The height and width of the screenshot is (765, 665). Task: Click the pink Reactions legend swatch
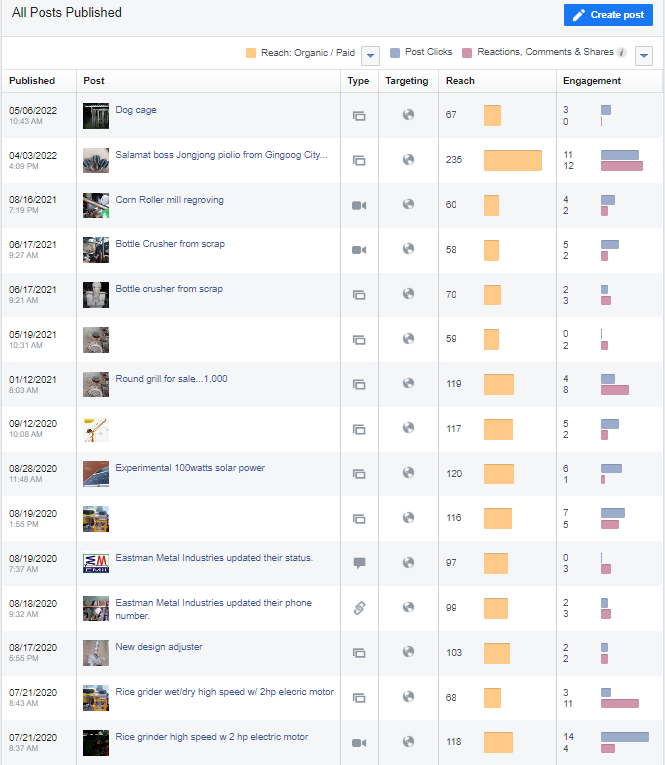tap(467, 53)
